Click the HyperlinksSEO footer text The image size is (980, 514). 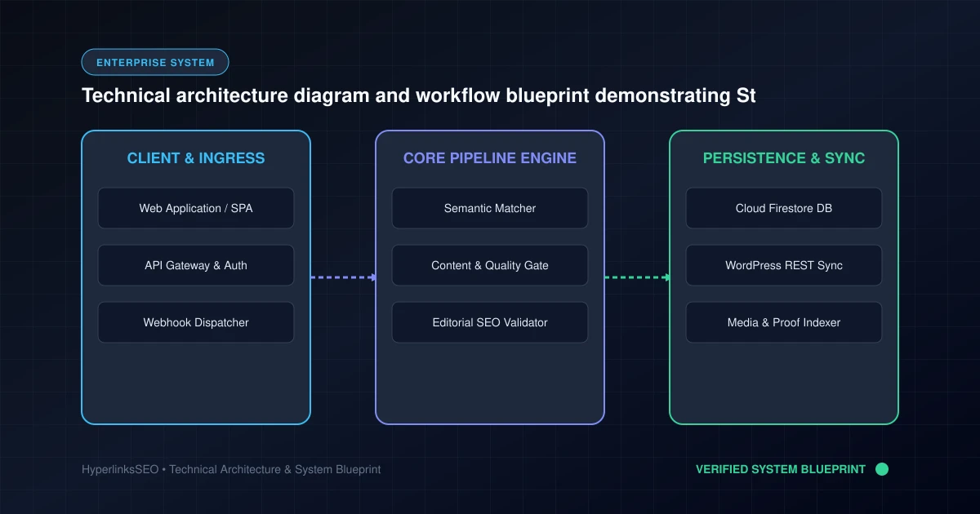231,470
